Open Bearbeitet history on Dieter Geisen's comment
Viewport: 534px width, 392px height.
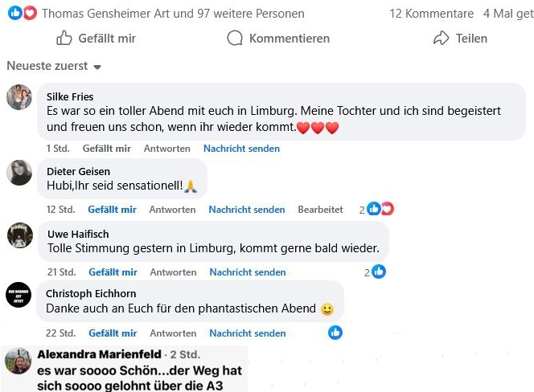[x=320, y=210]
